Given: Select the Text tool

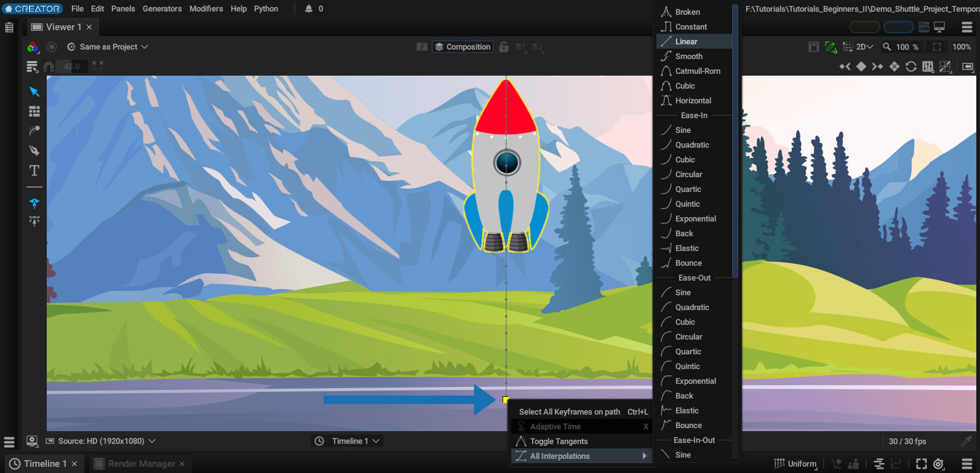Looking at the screenshot, I should click(x=34, y=170).
